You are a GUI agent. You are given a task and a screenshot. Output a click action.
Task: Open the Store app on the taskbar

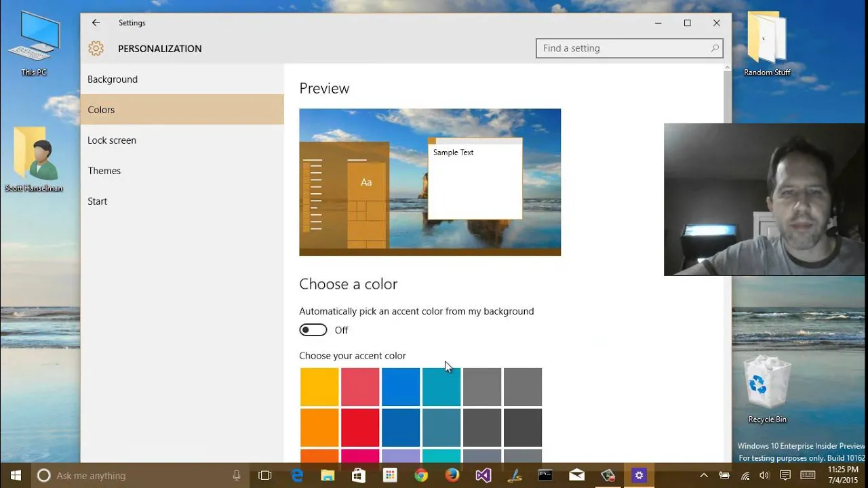coord(359,476)
